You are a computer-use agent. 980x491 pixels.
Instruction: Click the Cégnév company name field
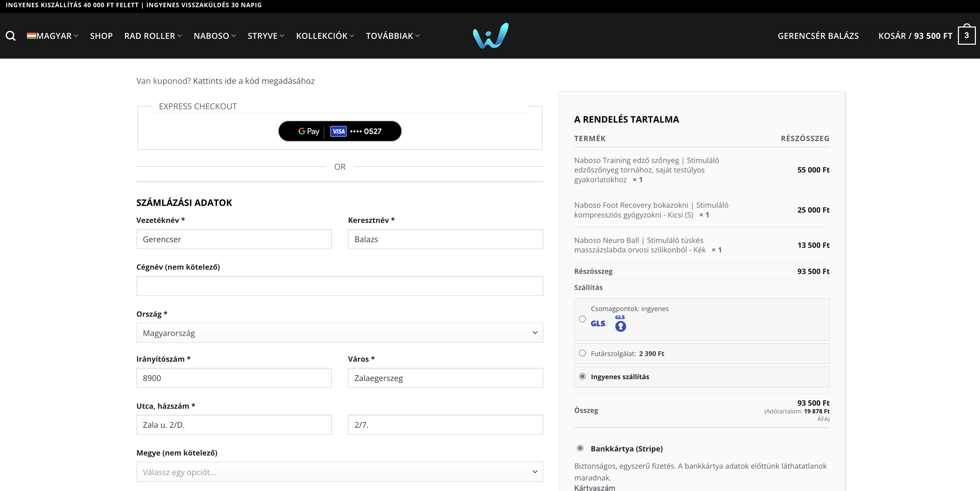(x=340, y=286)
